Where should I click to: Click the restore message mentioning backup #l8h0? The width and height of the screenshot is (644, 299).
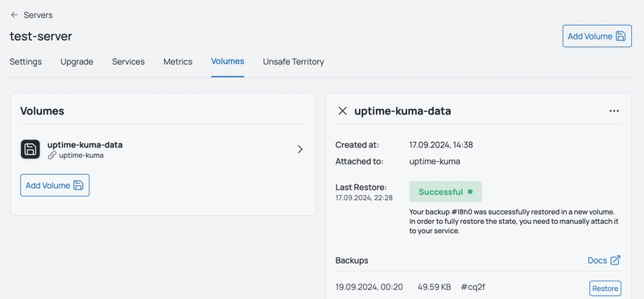pyautogui.click(x=514, y=222)
